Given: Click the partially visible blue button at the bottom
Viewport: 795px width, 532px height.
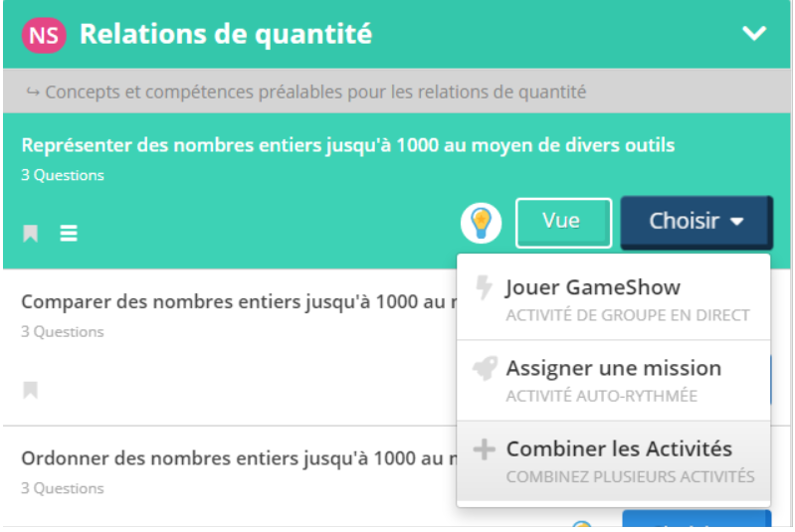Looking at the screenshot, I should pos(696,519).
